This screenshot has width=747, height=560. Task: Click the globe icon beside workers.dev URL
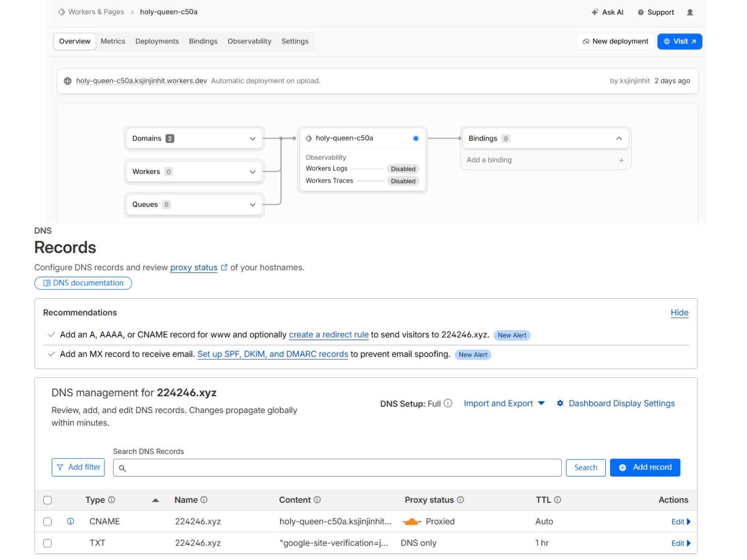click(x=68, y=81)
